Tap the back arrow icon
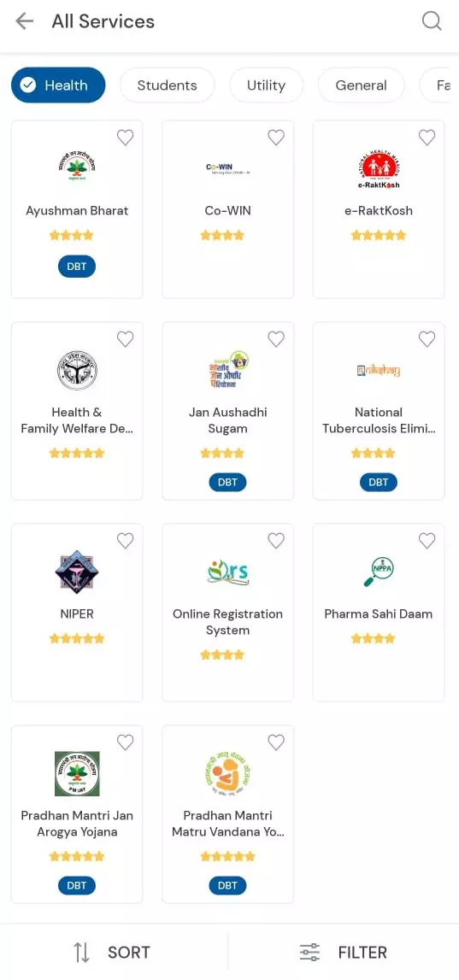The height and width of the screenshot is (980, 459). point(25,21)
